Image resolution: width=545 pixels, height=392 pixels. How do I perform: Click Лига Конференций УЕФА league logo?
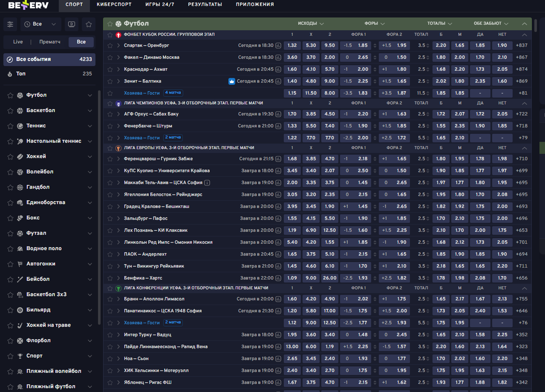pos(118,288)
